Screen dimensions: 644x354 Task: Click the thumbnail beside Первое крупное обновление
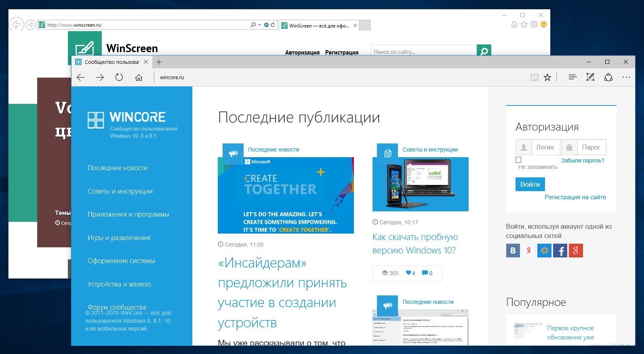point(528,331)
